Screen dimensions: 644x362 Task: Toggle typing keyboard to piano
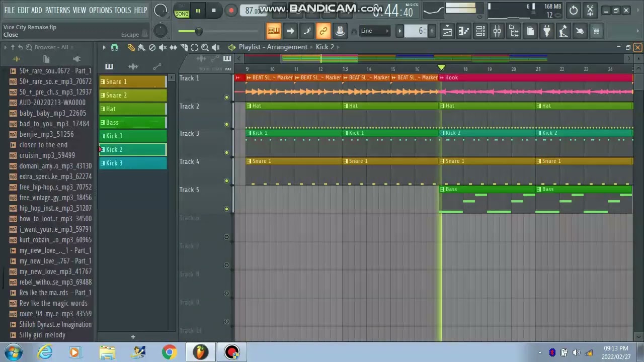pos(273,31)
